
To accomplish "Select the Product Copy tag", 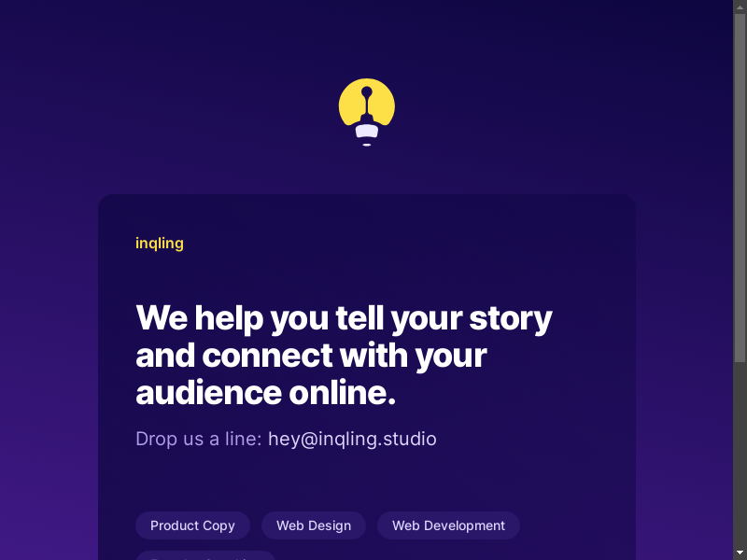I will [x=193, y=525].
